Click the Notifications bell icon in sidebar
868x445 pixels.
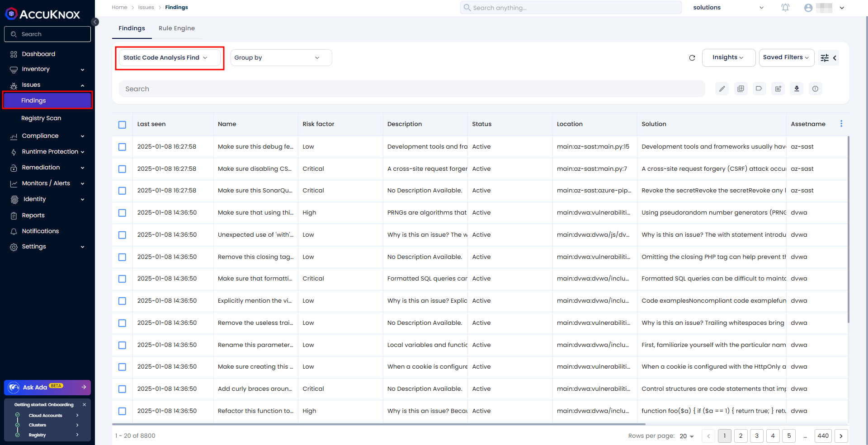click(x=14, y=231)
